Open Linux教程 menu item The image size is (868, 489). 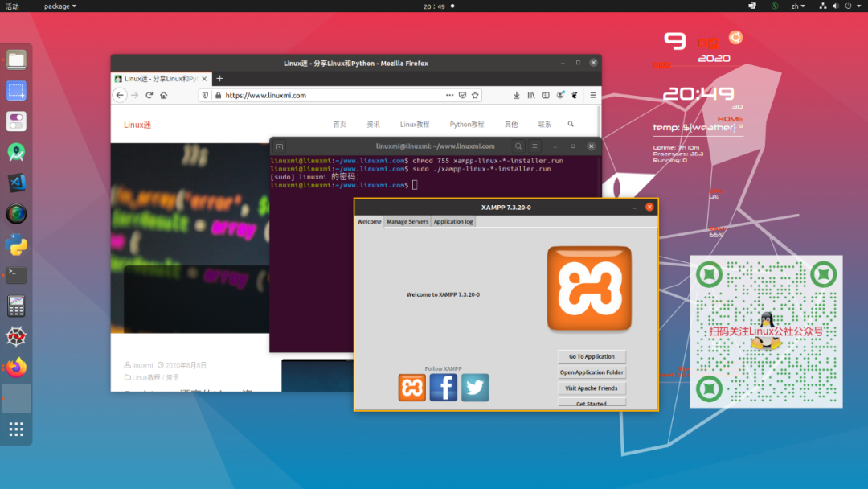click(415, 125)
